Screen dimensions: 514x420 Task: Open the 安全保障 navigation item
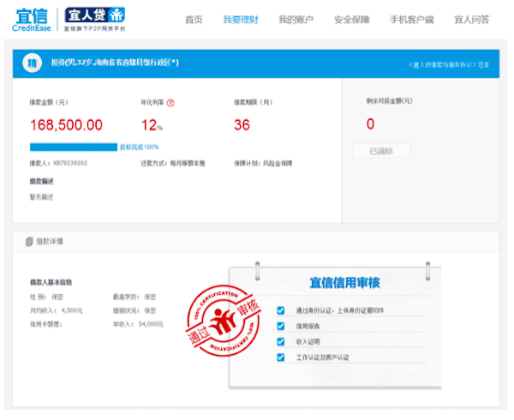351,19
